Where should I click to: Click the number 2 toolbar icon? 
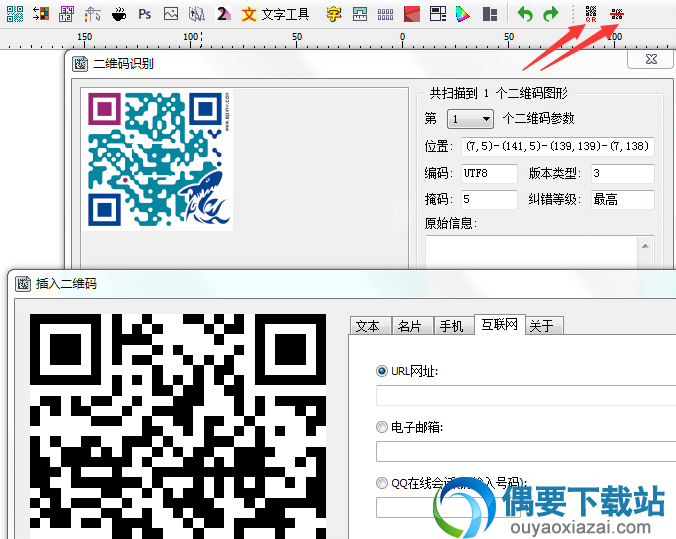coord(223,14)
